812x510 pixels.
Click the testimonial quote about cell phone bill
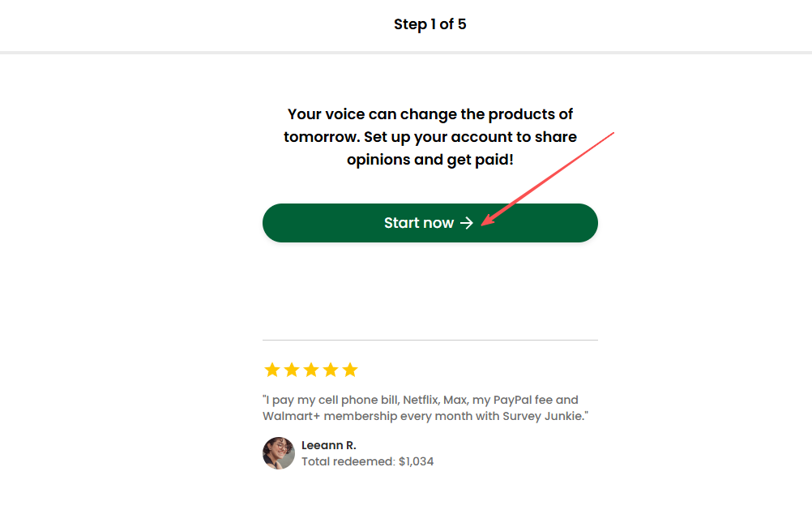[x=420, y=407]
